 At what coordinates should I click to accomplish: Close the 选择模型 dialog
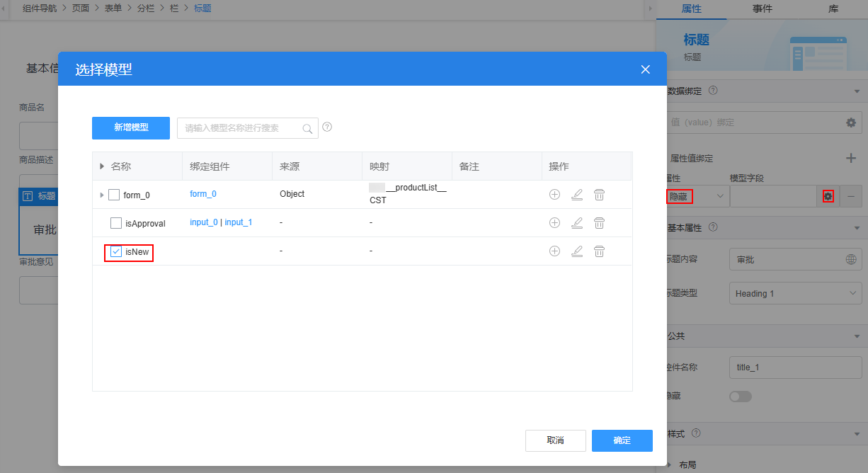pyautogui.click(x=645, y=69)
